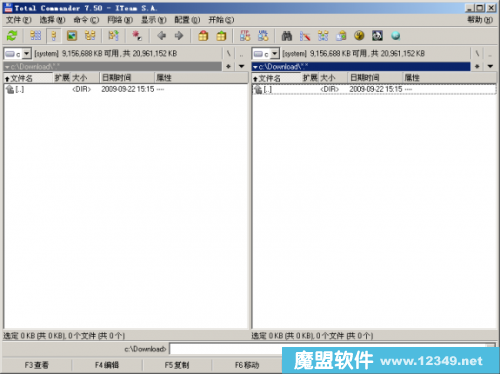Click the globe icon in toolbar
This screenshot has width=500, height=374.
click(x=395, y=36)
